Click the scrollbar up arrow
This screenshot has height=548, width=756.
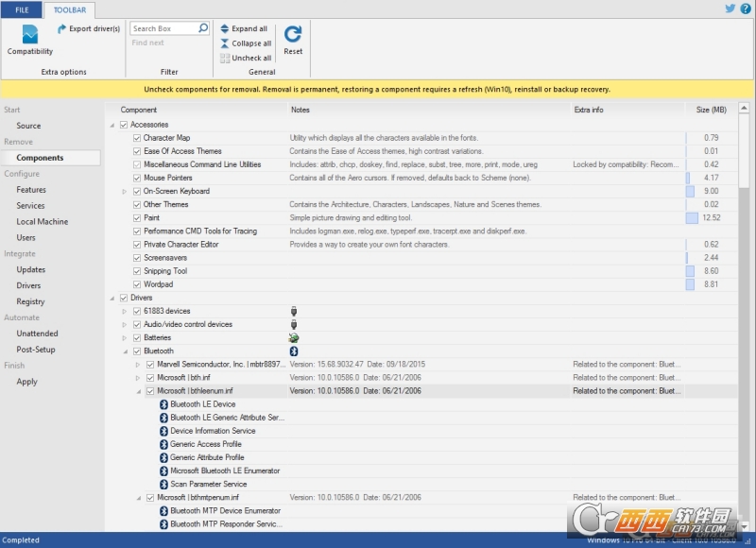744,108
